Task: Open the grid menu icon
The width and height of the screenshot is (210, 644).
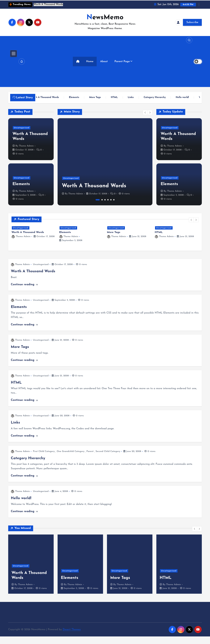Action: (13, 53)
